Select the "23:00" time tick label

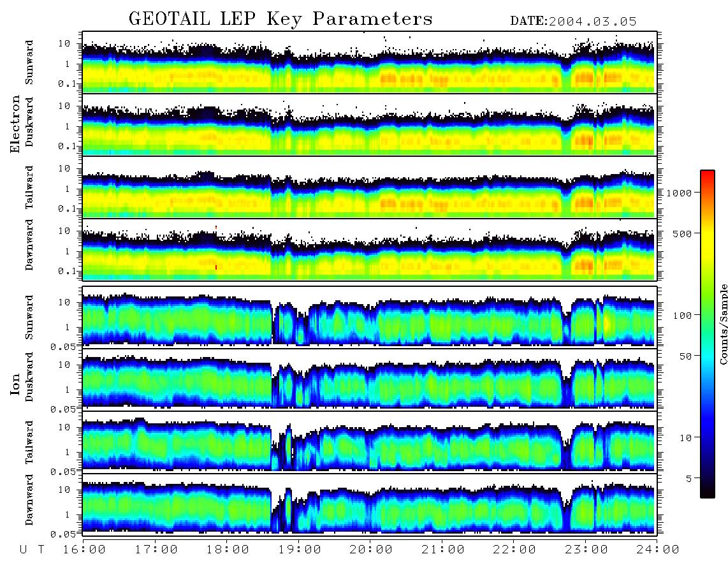click(x=587, y=550)
